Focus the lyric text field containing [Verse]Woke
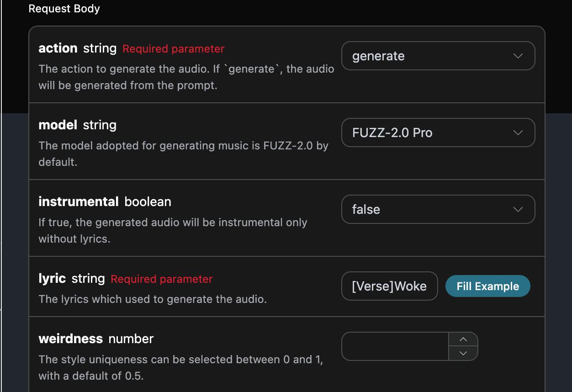The image size is (572, 392). [x=389, y=286]
